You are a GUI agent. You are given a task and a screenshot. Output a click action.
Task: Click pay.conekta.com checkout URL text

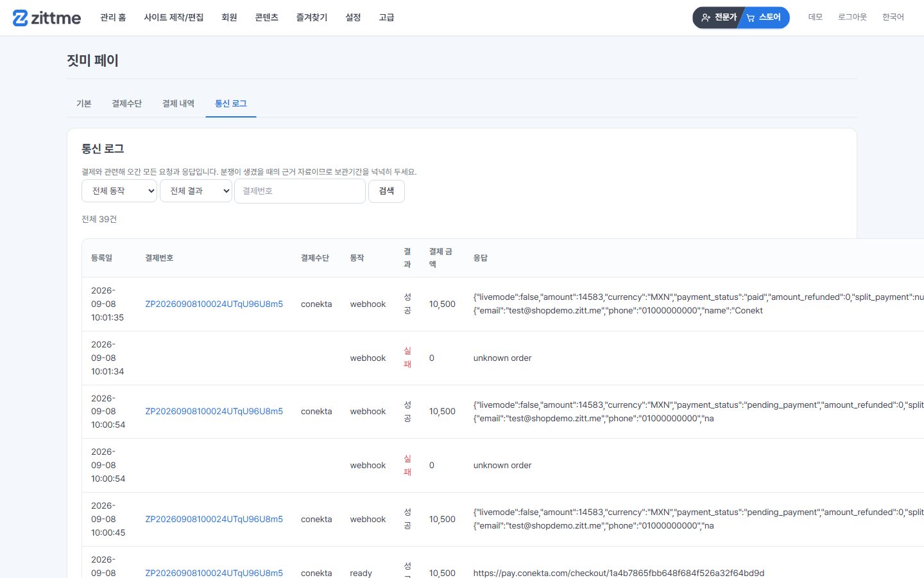click(x=619, y=573)
